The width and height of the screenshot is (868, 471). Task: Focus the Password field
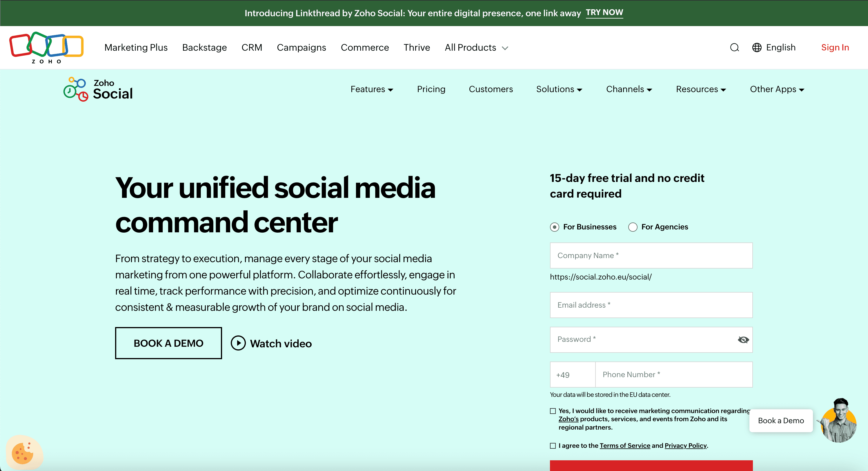point(651,339)
